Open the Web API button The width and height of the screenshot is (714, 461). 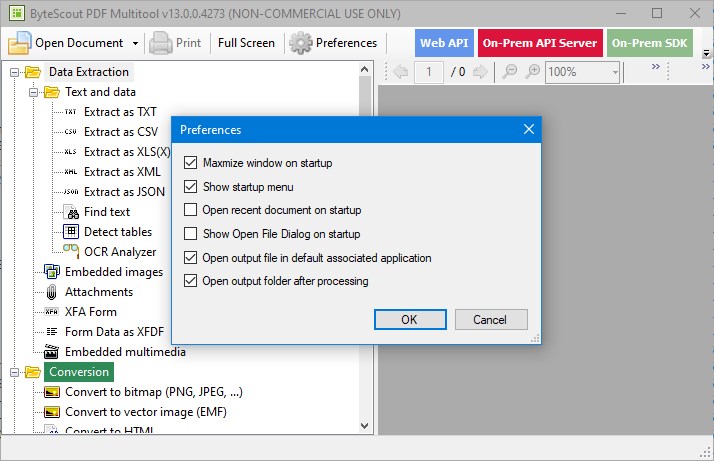[x=444, y=43]
